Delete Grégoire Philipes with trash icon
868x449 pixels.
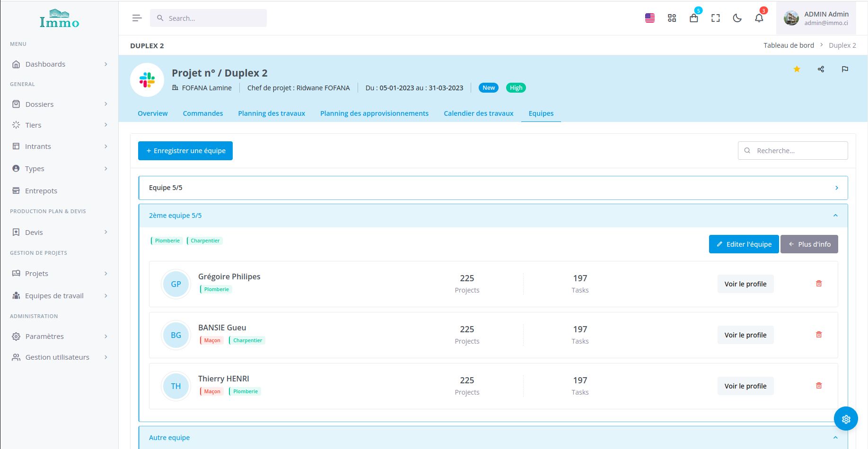coord(819,284)
